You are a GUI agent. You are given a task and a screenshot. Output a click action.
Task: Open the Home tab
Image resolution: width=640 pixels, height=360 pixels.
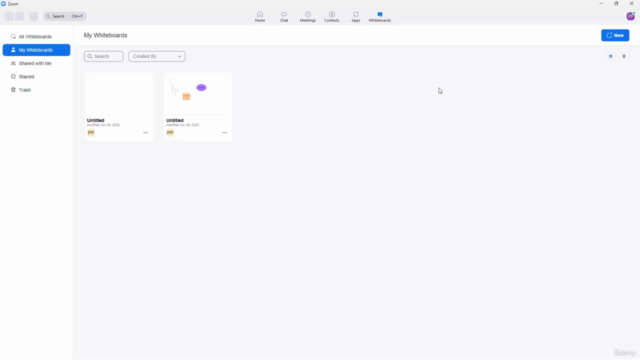coord(260,17)
